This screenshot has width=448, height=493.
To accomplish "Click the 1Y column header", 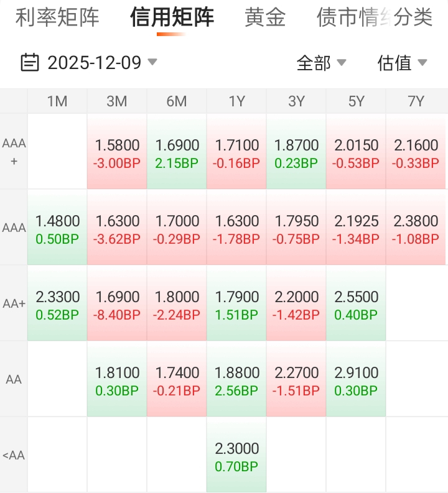I will coord(236,101).
